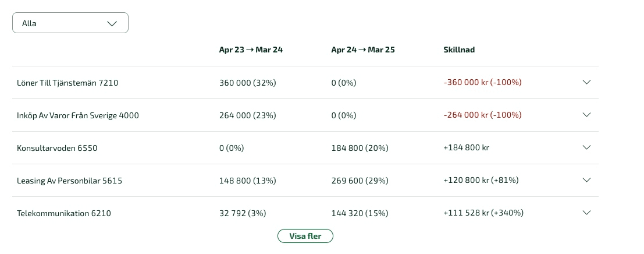This screenshot has width=644, height=254.
Task: Click the Löner Till Tjänstemän 7210 label
Action: pyautogui.click(x=67, y=83)
